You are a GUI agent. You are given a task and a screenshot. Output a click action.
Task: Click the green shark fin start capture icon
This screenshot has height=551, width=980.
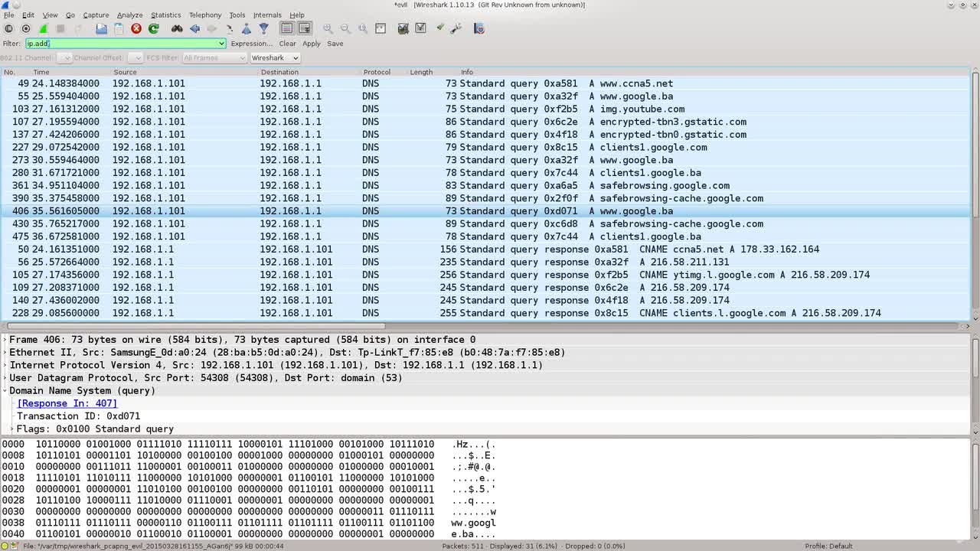tap(43, 28)
